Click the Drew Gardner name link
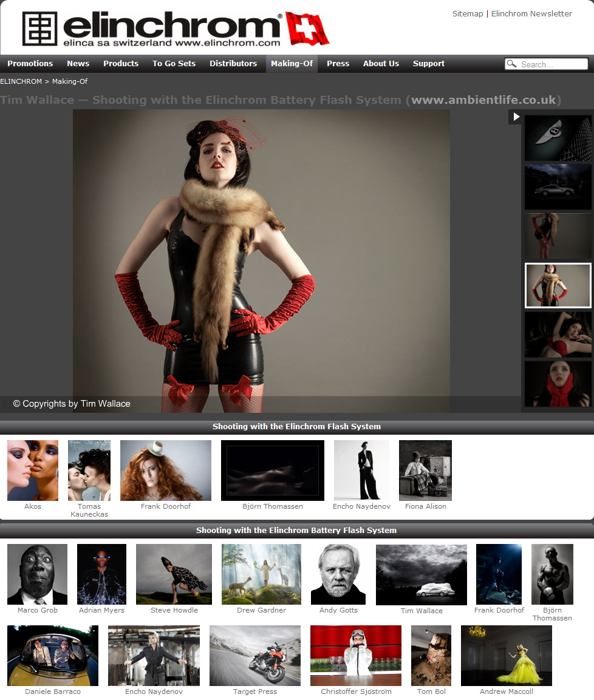Screen dimensions: 594x700 click(x=261, y=610)
